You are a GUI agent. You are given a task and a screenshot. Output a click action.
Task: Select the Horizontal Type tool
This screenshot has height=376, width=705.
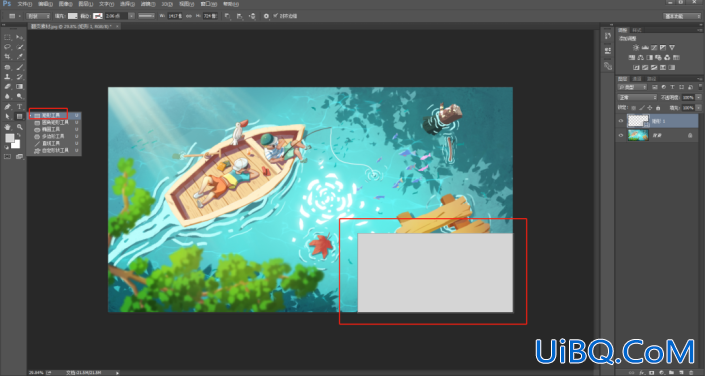[19, 107]
